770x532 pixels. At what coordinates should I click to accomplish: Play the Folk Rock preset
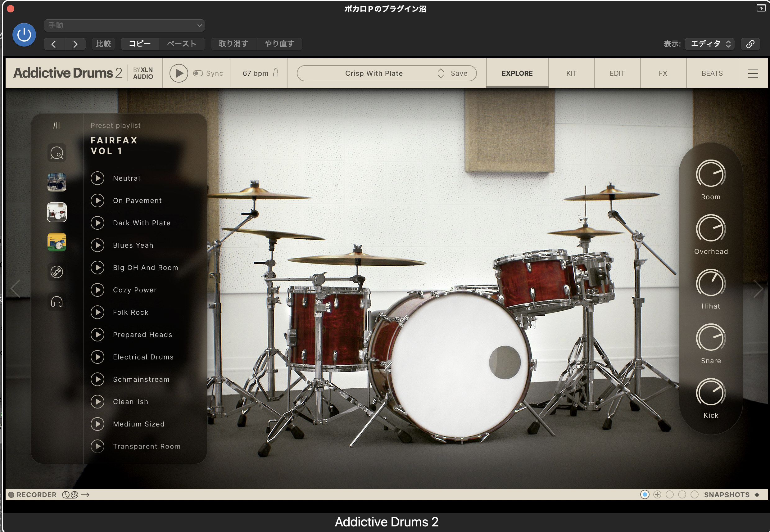pos(98,312)
